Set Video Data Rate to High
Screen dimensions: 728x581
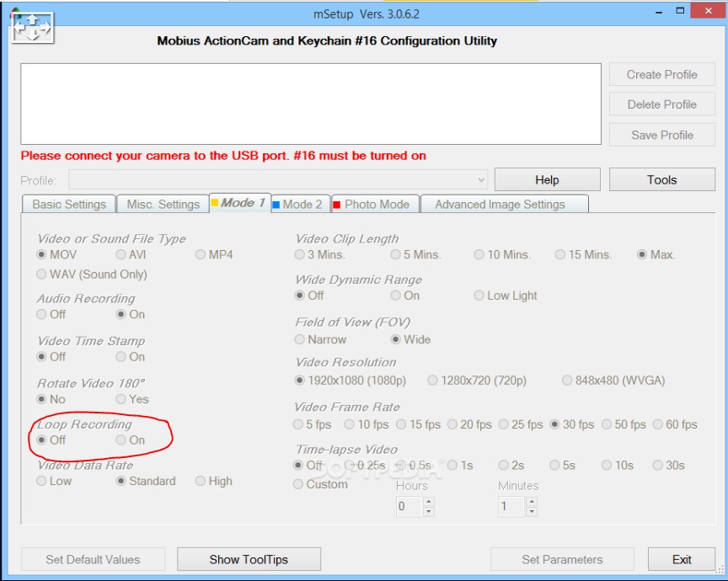pos(201,481)
